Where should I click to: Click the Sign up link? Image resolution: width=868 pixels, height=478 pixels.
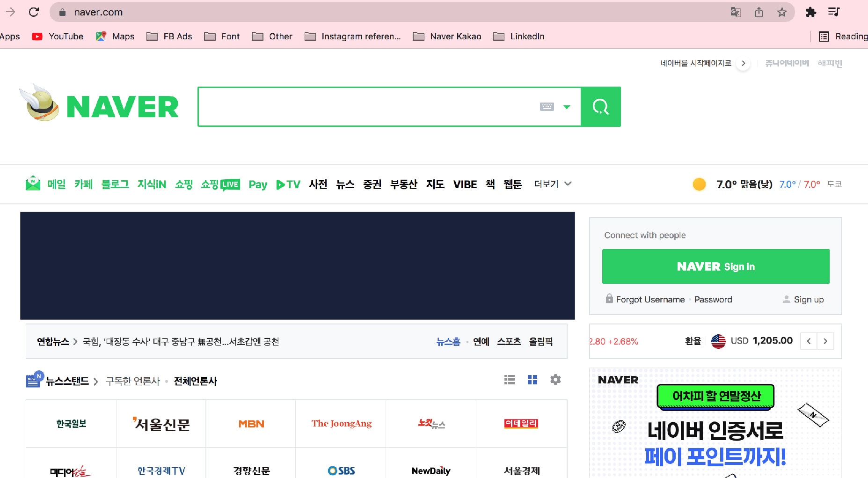[809, 300]
